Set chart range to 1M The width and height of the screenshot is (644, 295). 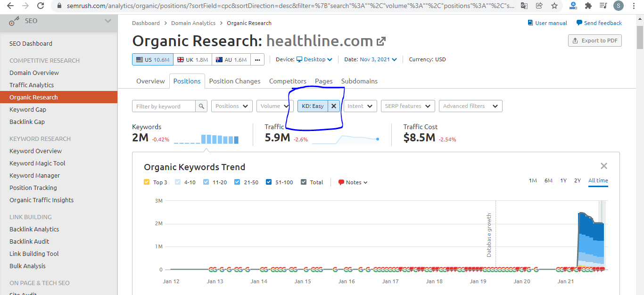533,180
